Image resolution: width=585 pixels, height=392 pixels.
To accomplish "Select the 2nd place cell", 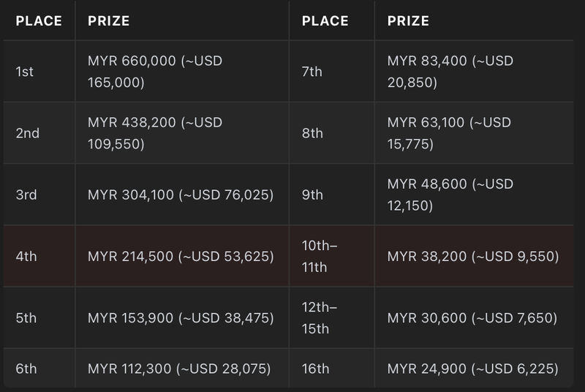I will (x=39, y=133).
